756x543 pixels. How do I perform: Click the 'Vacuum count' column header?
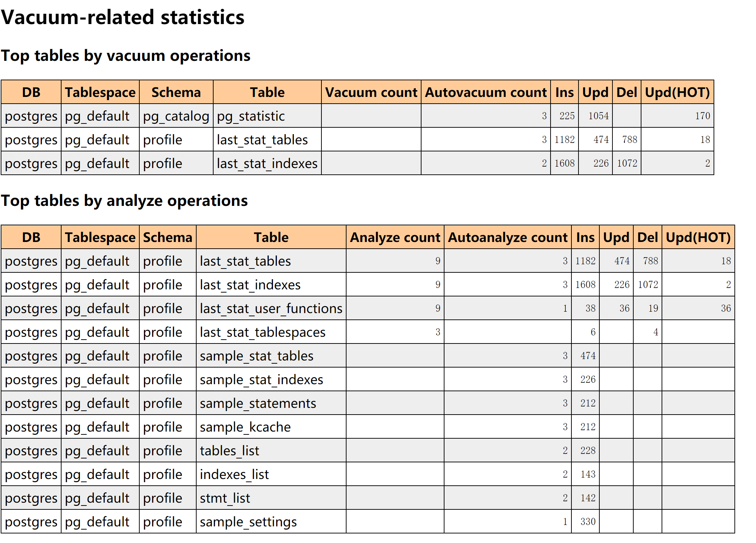tap(371, 92)
